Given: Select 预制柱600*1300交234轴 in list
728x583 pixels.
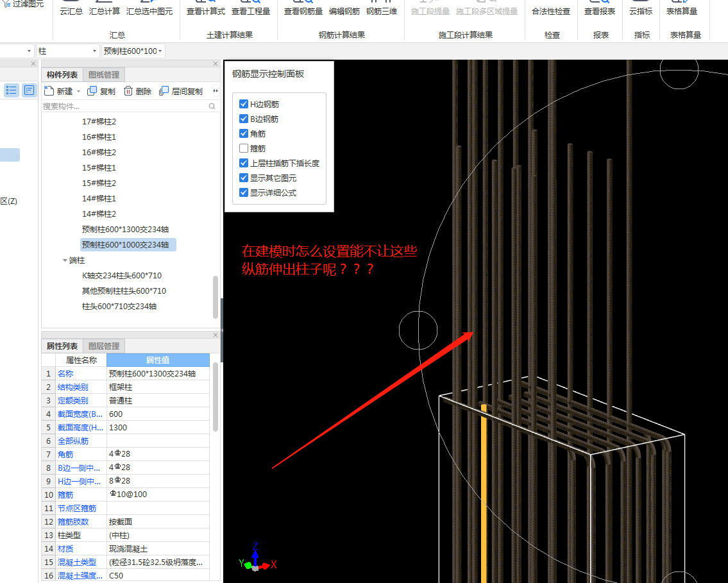Looking at the screenshot, I should pos(125,230).
